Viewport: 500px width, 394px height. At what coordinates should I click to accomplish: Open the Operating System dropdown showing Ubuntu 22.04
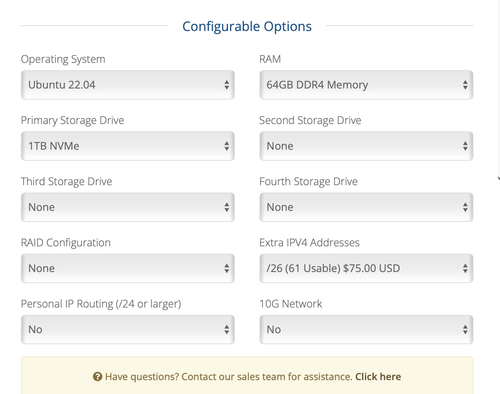pyautogui.click(x=128, y=85)
